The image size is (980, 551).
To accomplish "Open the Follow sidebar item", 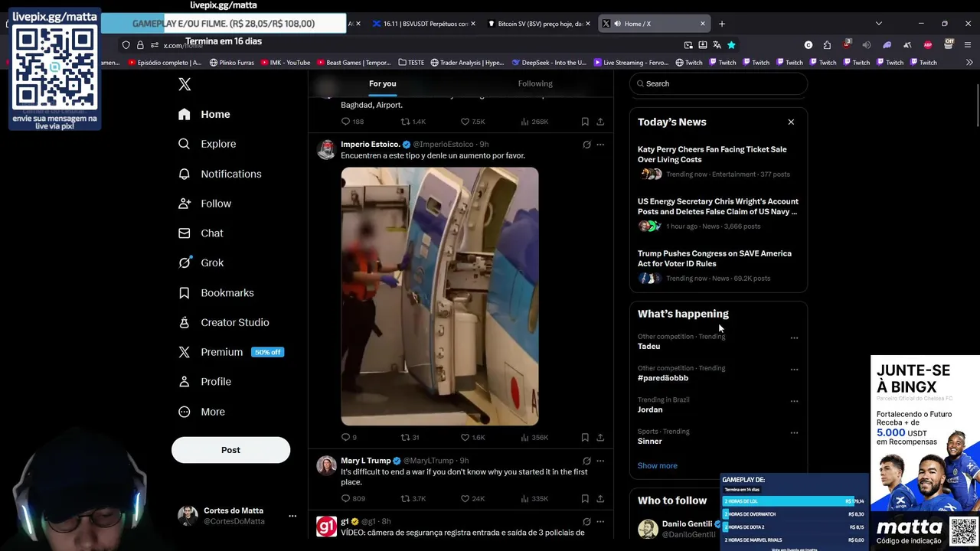I will (204, 204).
